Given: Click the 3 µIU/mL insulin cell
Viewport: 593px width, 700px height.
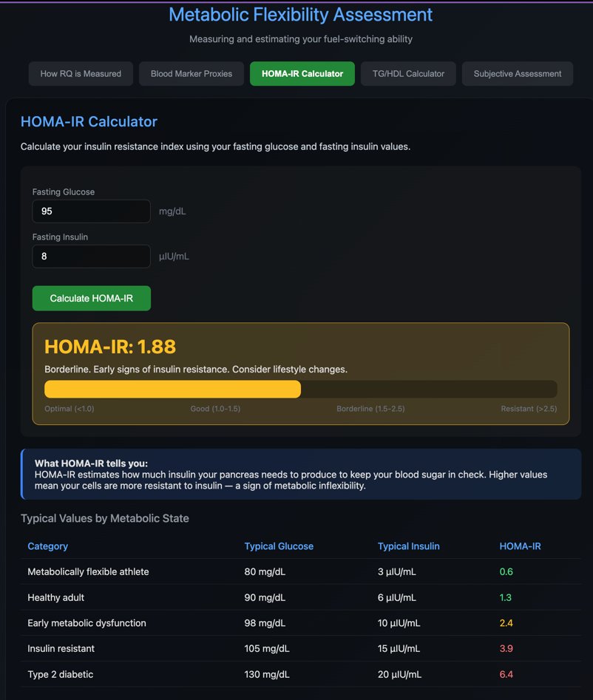Looking at the screenshot, I should [x=397, y=571].
